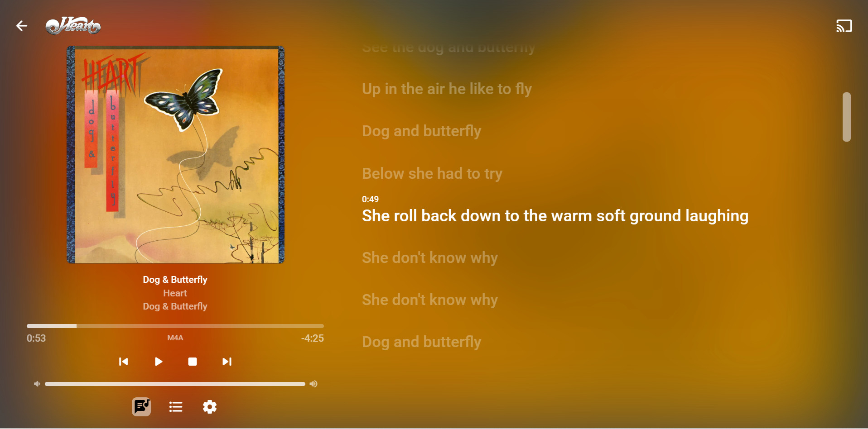868x429 pixels.
Task: Skip to next track
Action: coord(227,362)
